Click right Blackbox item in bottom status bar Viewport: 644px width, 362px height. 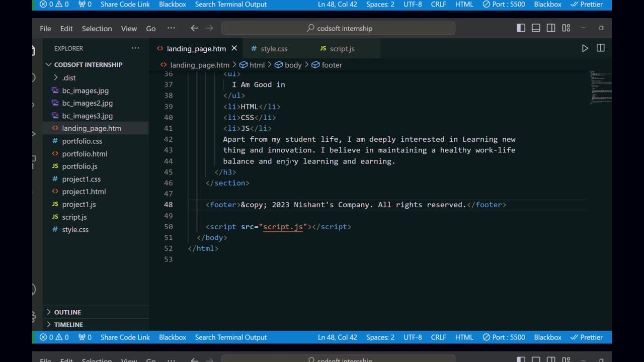[x=548, y=337]
